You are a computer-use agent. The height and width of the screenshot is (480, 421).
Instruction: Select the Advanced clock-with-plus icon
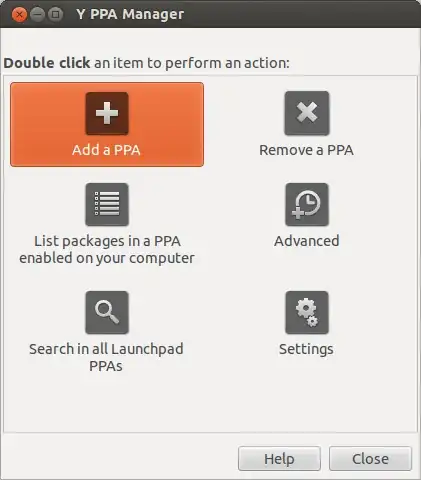click(307, 204)
